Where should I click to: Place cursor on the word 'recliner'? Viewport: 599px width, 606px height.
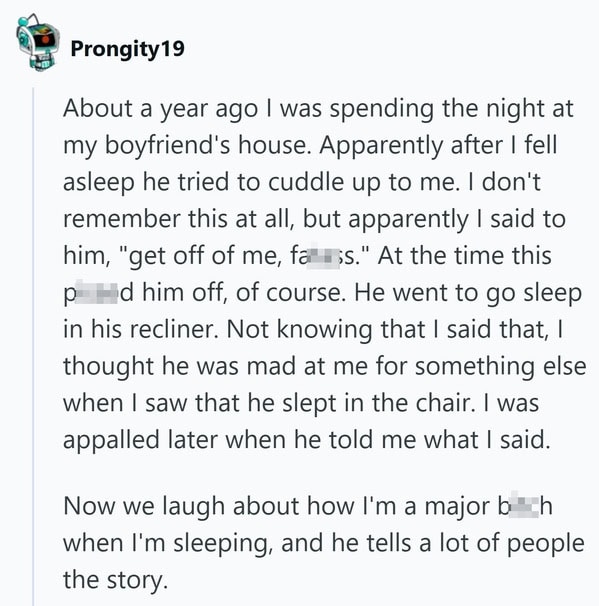click(172, 329)
